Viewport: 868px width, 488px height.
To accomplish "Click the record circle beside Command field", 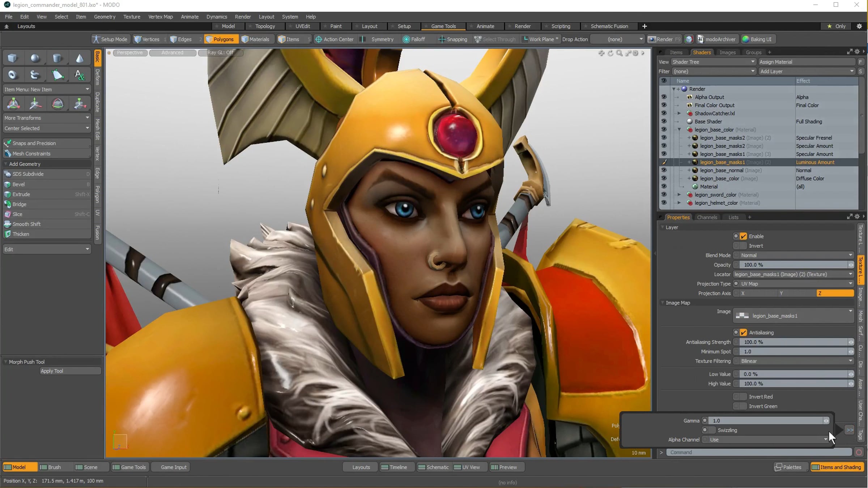I will [x=859, y=452].
